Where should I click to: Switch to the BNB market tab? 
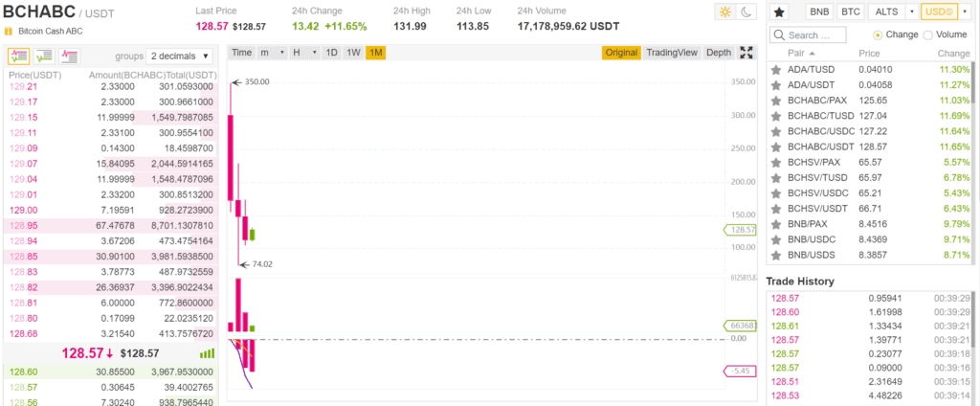pyautogui.click(x=819, y=11)
